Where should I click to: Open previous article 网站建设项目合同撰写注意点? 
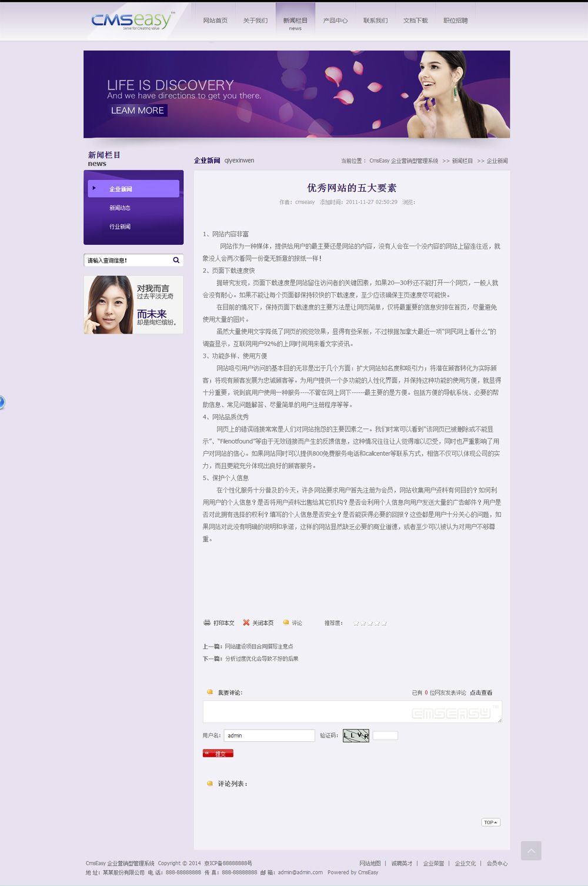click(x=259, y=647)
